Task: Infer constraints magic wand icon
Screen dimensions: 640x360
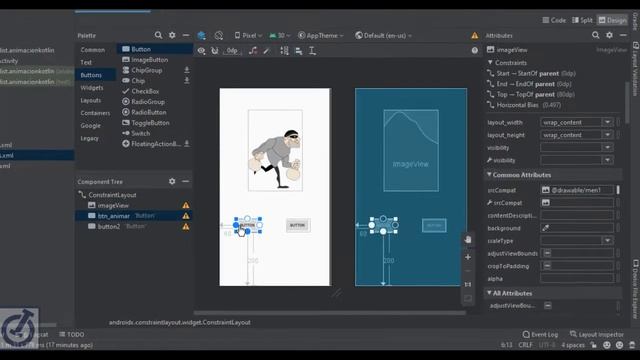Action: pyautogui.click(x=267, y=51)
